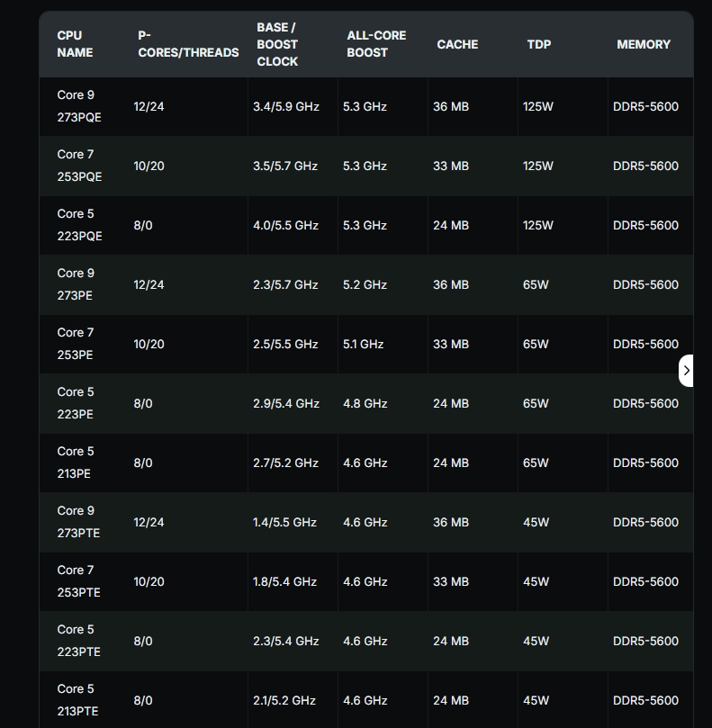Viewport: 712px width, 728px height.
Task: Click the 1.4/5.5 GHz clock value
Action: click(x=284, y=523)
